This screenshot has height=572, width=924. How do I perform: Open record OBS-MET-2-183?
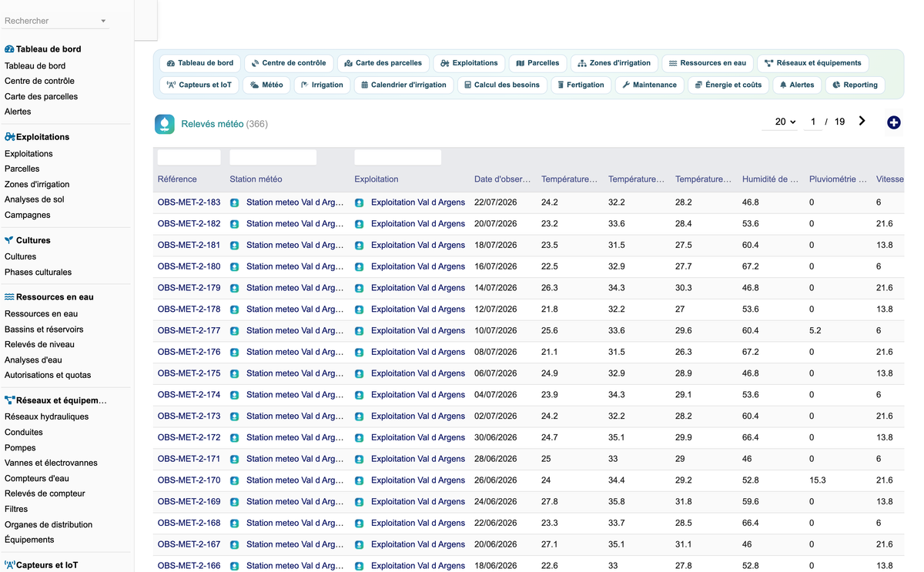pos(189,202)
